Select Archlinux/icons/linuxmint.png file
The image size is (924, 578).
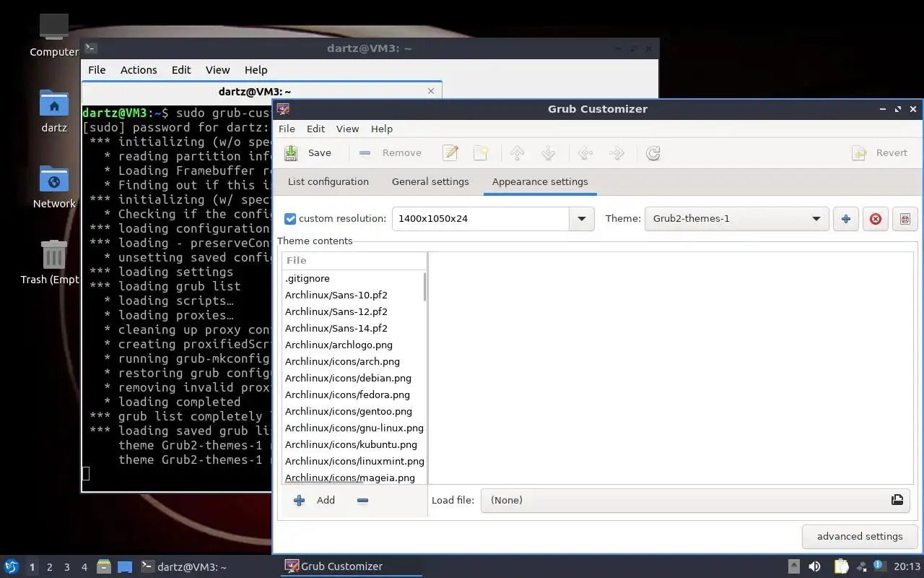353,461
